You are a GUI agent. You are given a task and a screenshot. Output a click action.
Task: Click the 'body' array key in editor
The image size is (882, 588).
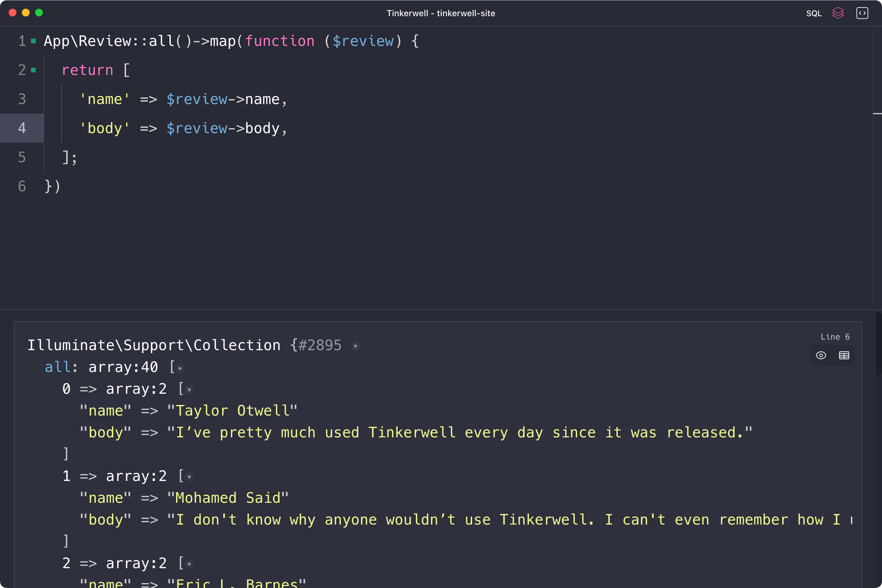[x=105, y=128]
